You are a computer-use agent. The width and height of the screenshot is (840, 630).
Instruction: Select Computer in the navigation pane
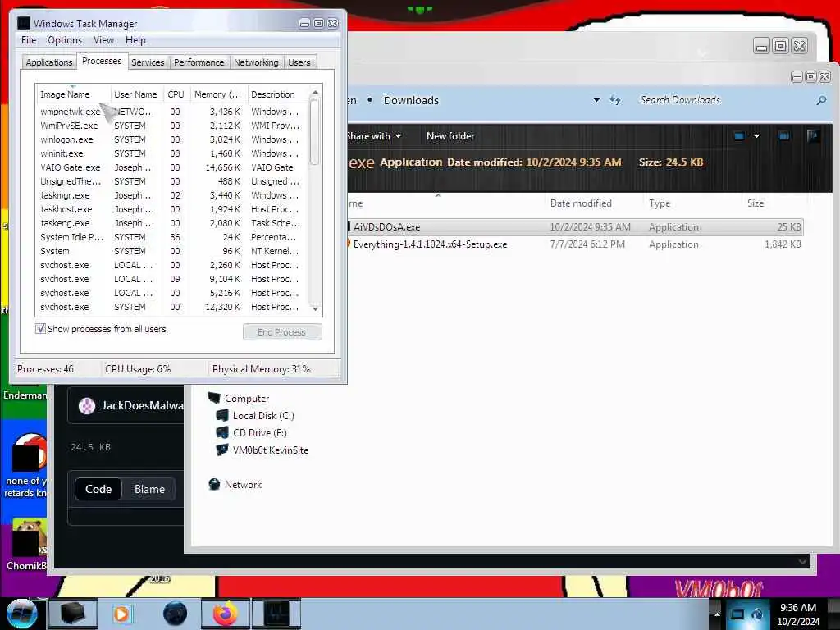pos(239,398)
